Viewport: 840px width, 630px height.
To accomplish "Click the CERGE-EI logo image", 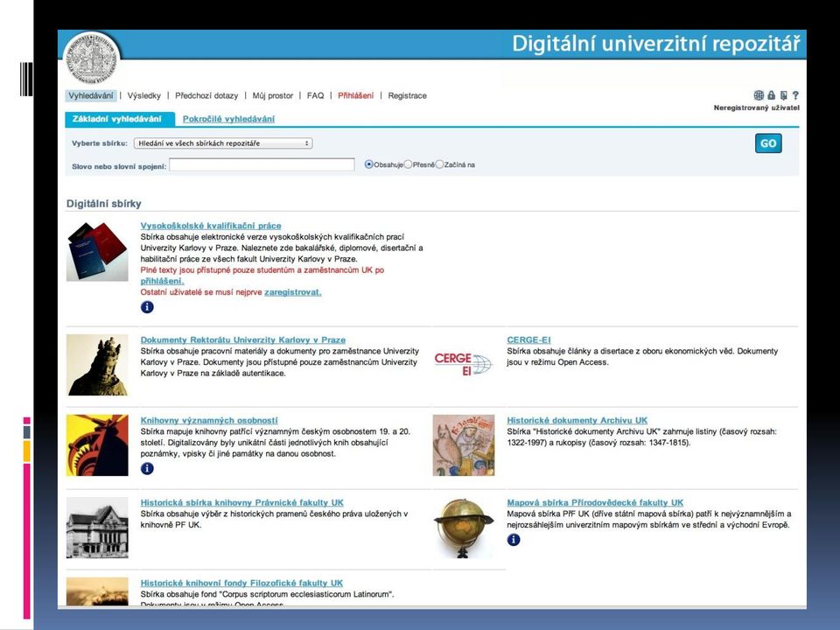I will [x=463, y=364].
